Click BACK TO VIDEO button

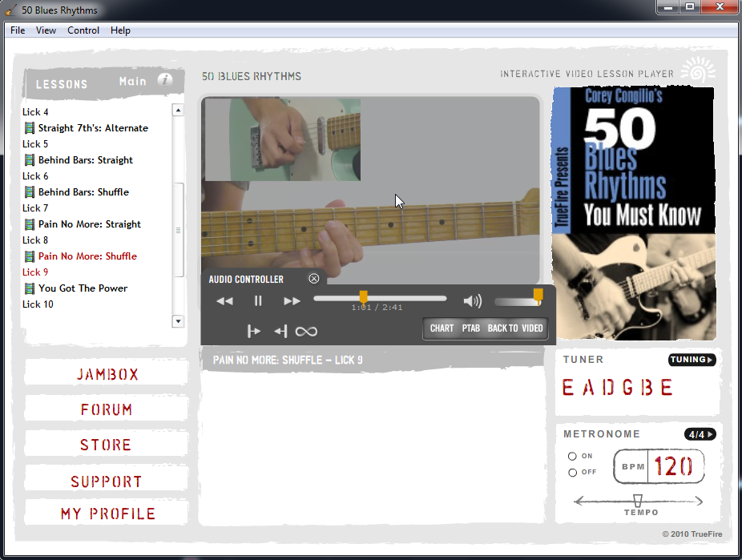515,328
